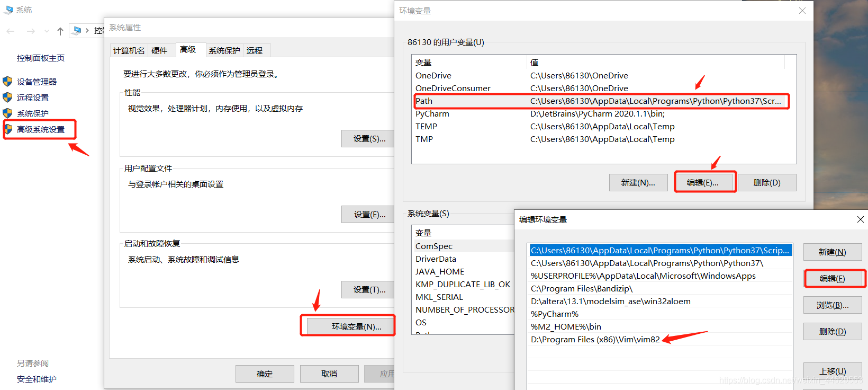This screenshot has height=390, width=868.
Task: Click 上移(U) button
Action: (x=833, y=371)
